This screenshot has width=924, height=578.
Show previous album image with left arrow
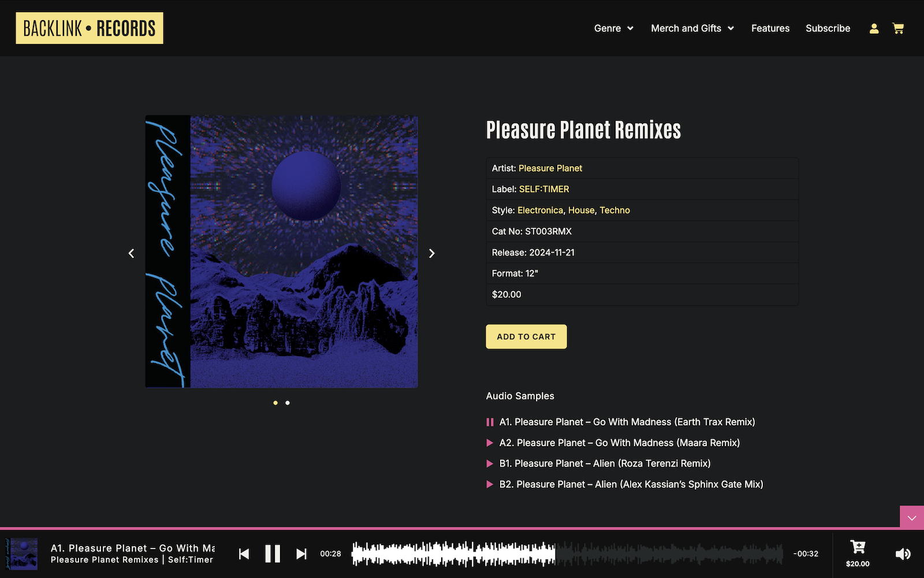pos(131,253)
